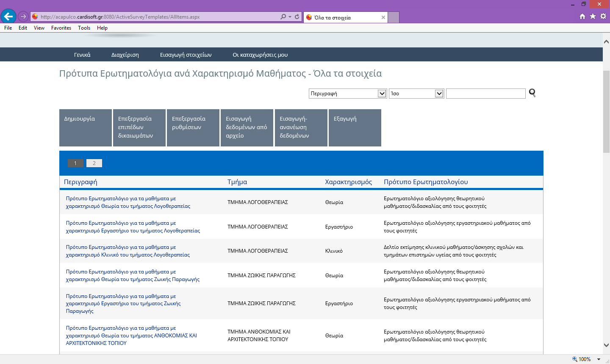The image size is (610, 364).
Task: Open the View menu
Action: (39, 28)
